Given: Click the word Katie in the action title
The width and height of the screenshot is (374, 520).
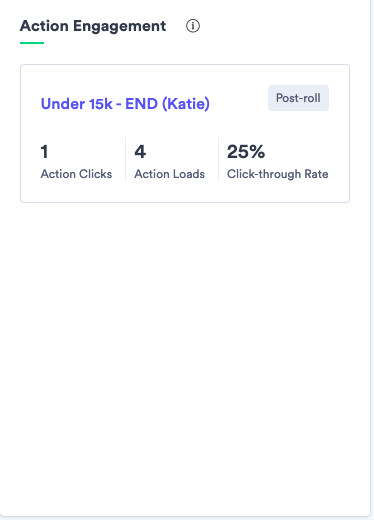Looking at the screenshot, I should click(185, 104).
